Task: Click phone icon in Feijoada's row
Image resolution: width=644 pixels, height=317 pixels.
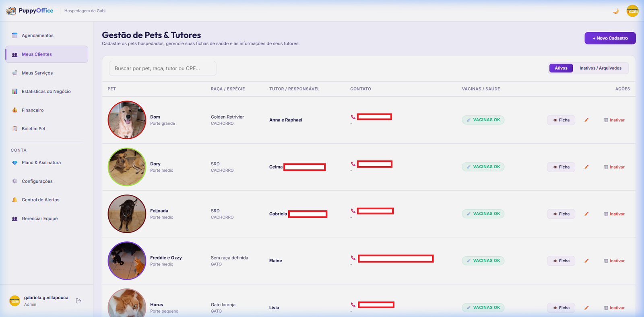Action: (x=353, y=211)
